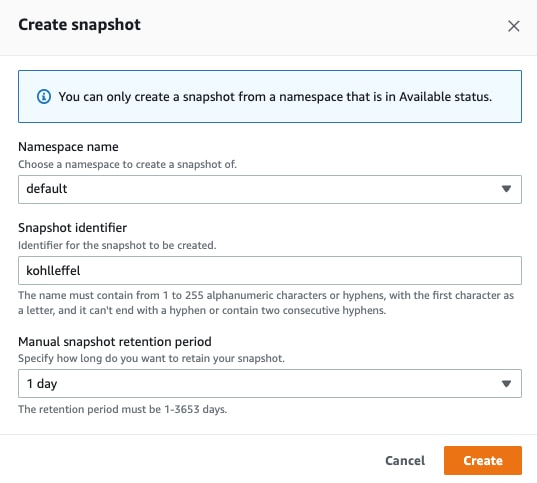
Task: Click the Namespace name label
Action: coord(68,147)
